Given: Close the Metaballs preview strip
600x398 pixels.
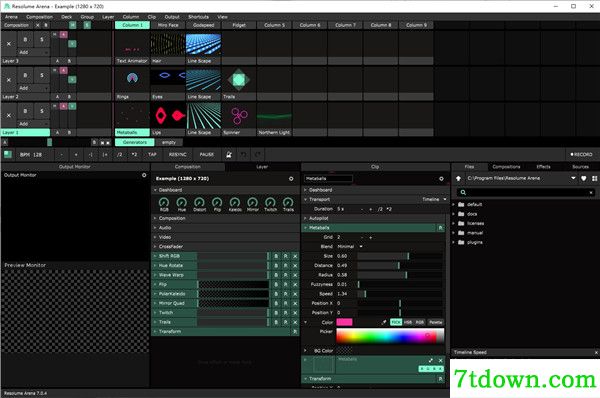Looking at the screenshot, I should pos(440,360).
